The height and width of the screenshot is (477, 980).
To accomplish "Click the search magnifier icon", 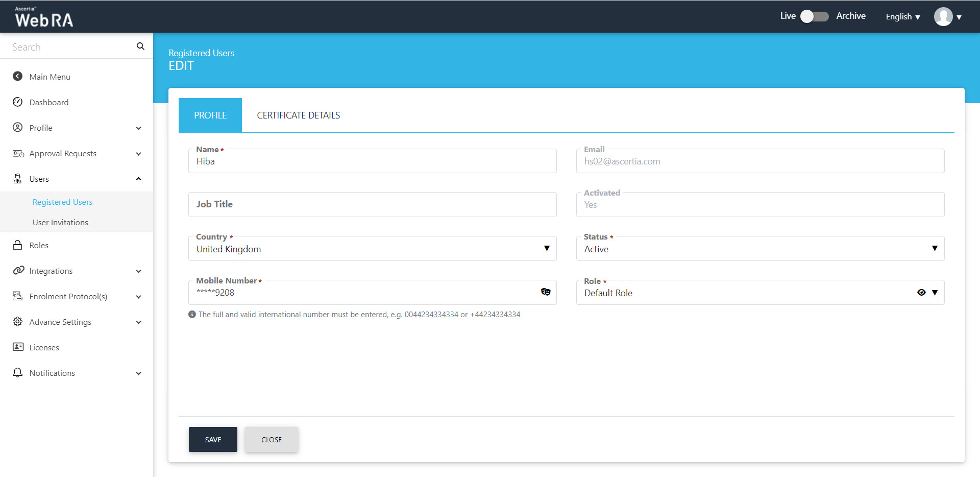I will pos(140,46).
